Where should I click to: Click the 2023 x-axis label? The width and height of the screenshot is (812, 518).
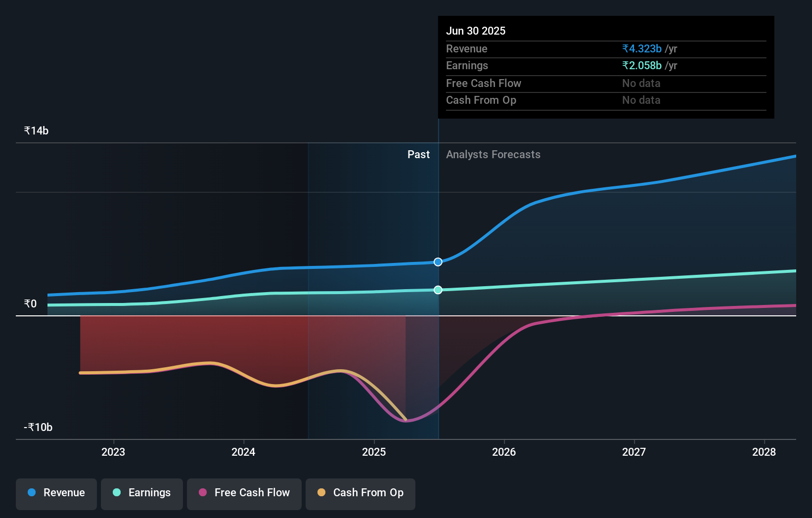(x=113, y=452)
